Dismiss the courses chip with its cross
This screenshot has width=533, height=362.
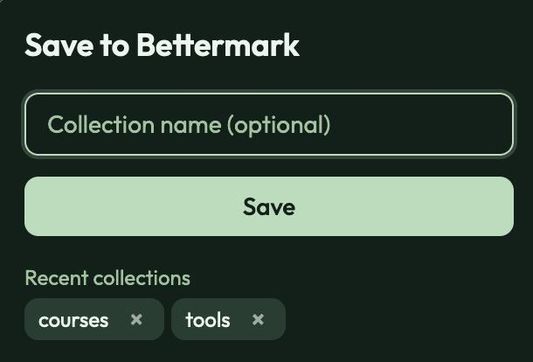pos(136,320)
